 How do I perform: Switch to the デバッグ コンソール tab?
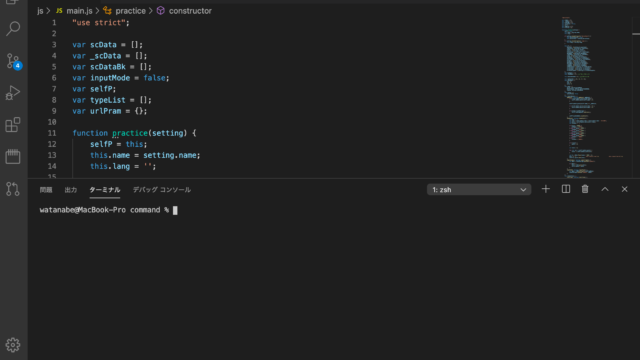162,190
